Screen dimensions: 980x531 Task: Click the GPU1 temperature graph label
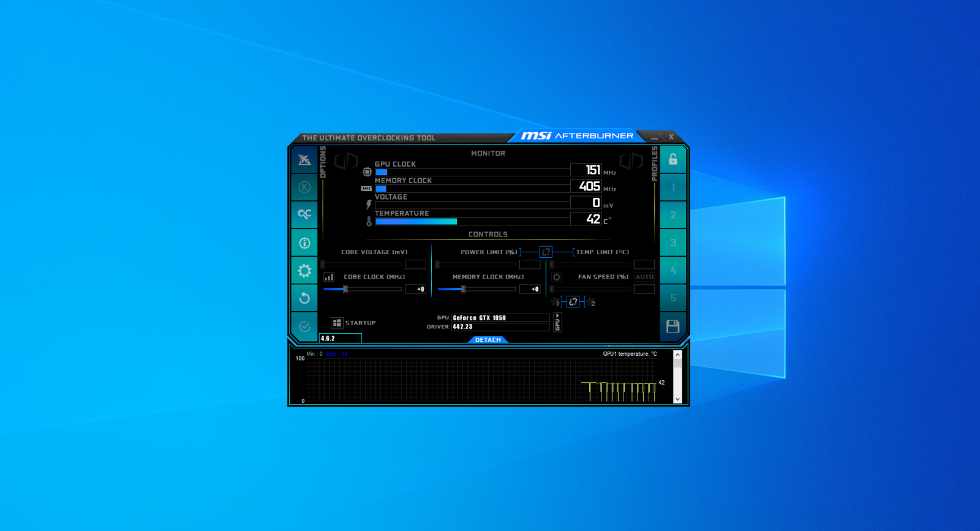coord(630,354)
